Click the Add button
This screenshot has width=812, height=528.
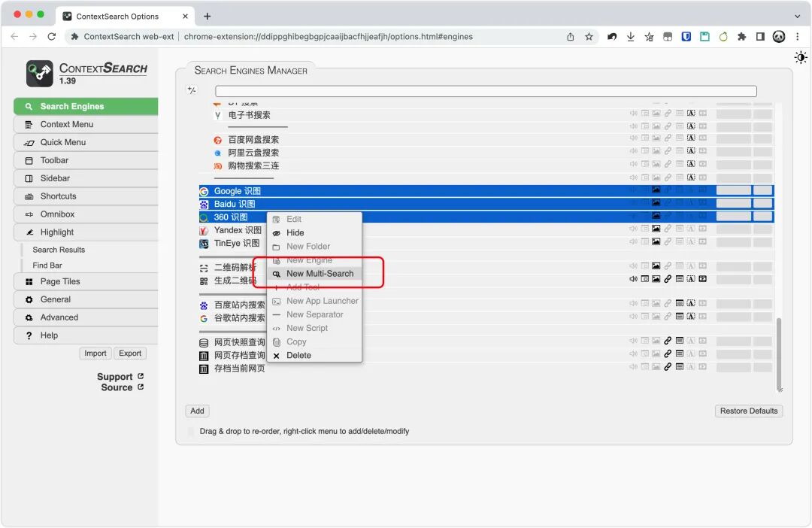[197, 411]
